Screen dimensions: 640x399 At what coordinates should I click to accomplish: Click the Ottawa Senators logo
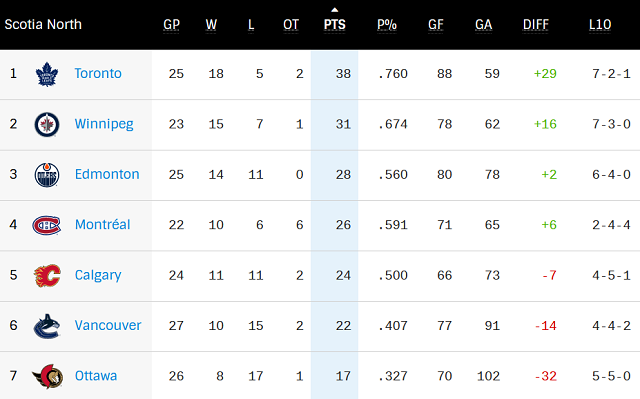pos(48,376)
